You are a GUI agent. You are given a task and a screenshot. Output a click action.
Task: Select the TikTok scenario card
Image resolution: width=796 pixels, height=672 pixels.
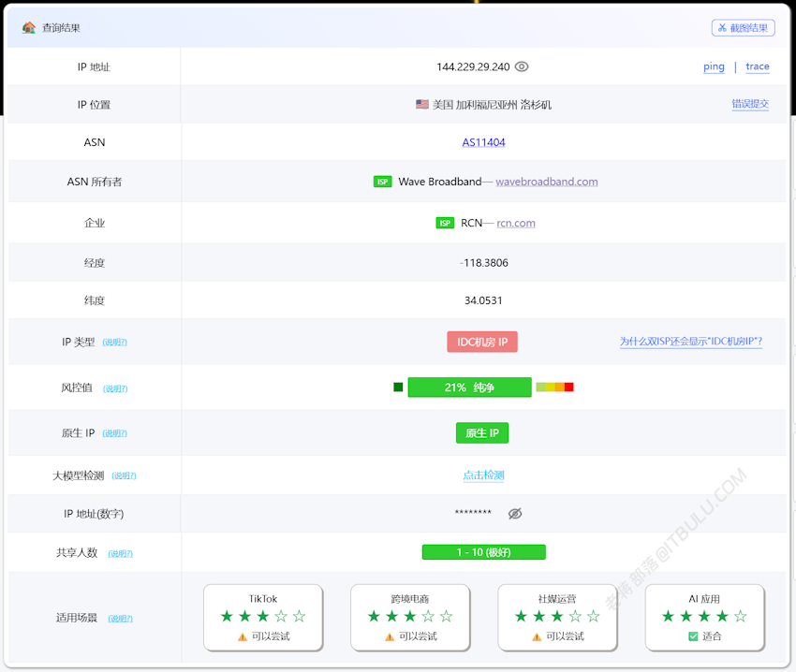[263, 617]
